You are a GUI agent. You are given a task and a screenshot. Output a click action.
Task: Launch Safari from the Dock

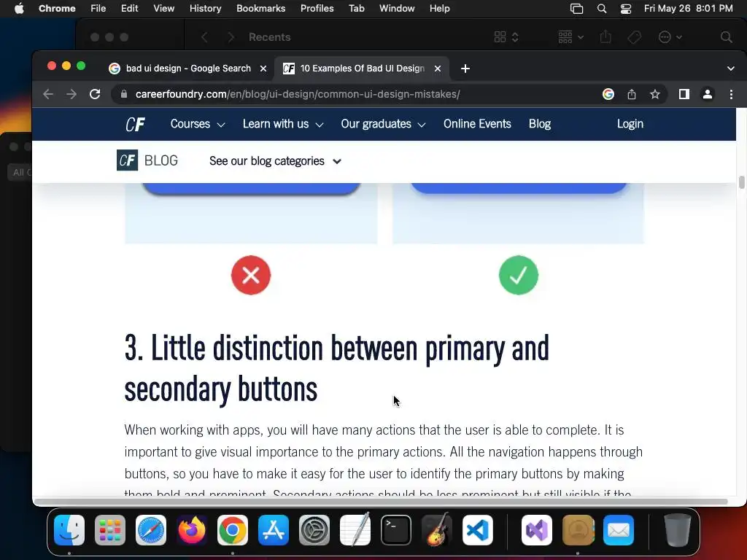click(x=151, y=529)
